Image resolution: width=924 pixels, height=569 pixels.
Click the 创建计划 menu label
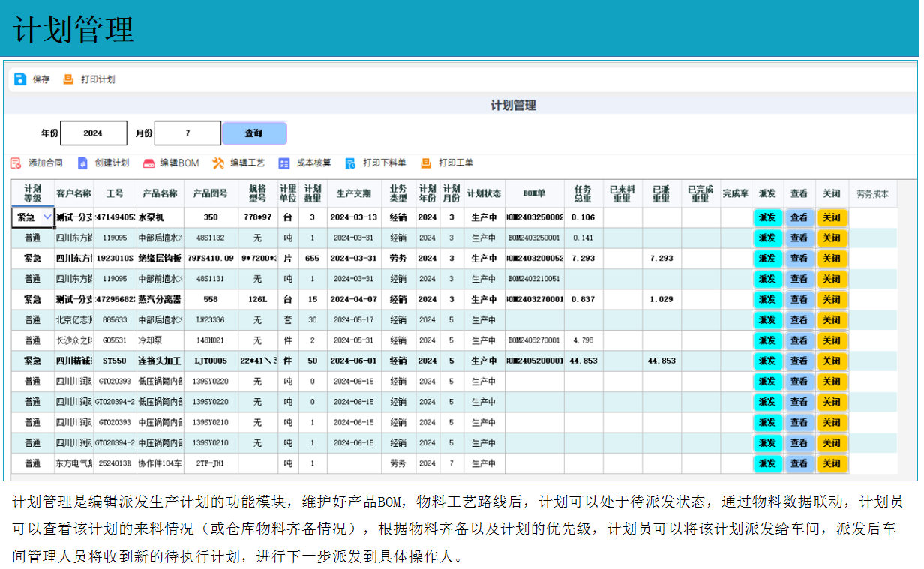(112, 163)
